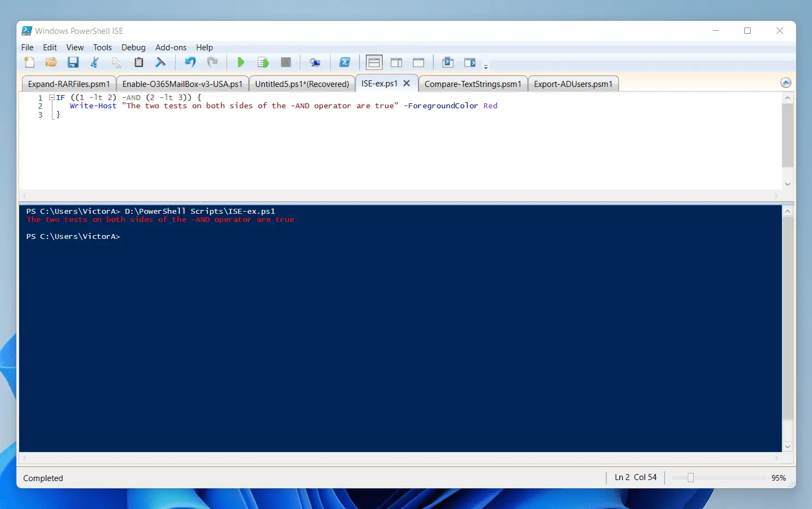Viewport: 812px width, 509px height.
Task: Open the File menu
Action: click(27, 48)
